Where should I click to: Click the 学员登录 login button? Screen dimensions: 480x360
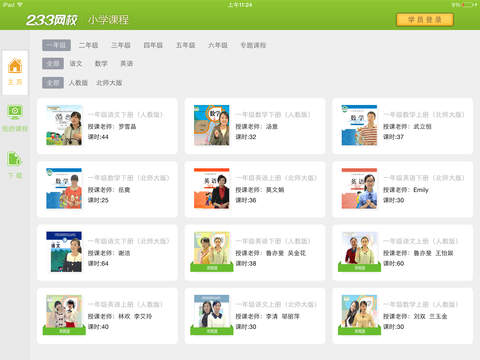[x=425, y=20]
